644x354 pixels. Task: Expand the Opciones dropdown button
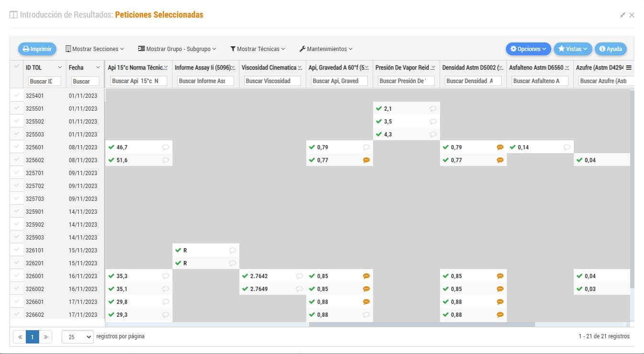tap(528, 49)
